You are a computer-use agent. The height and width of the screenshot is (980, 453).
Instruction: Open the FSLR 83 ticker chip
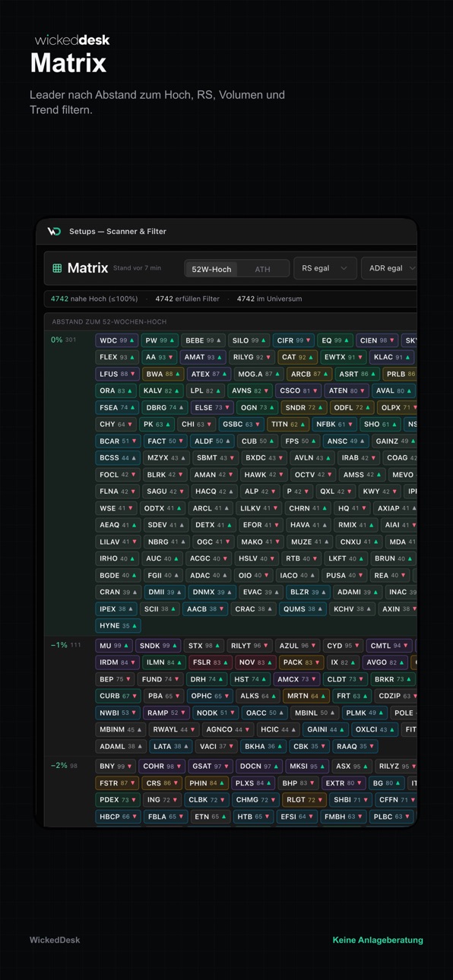click(x=210, y=662)
